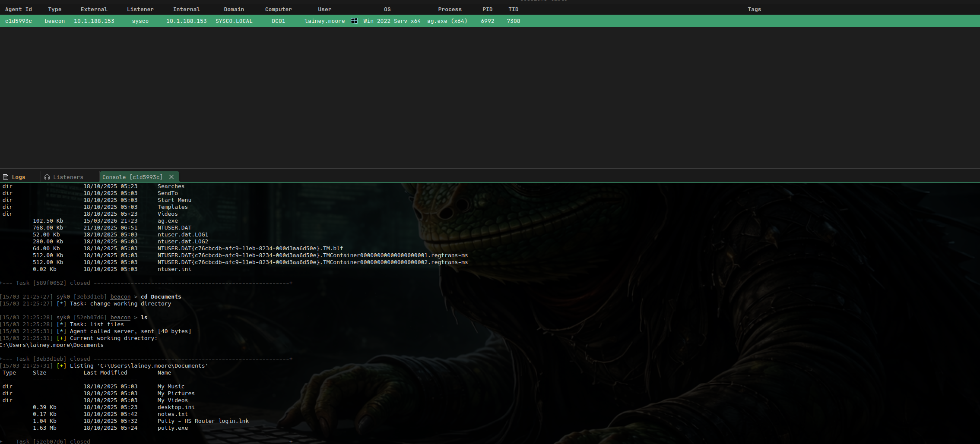Click the Tags column header
Screen dimensions: 980x444
point(755,9)
